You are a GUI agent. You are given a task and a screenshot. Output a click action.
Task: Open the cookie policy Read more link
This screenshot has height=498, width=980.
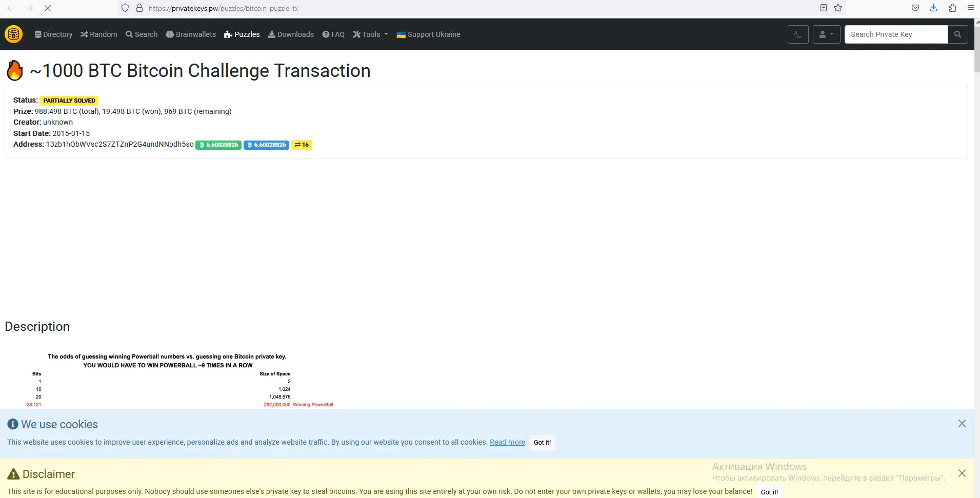507,442
